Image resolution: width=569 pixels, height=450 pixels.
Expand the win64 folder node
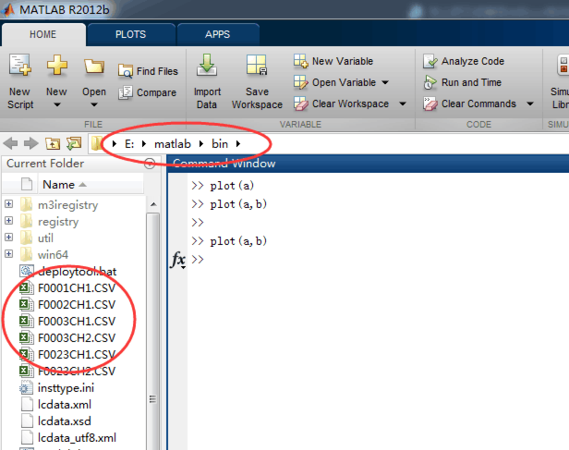9,254
